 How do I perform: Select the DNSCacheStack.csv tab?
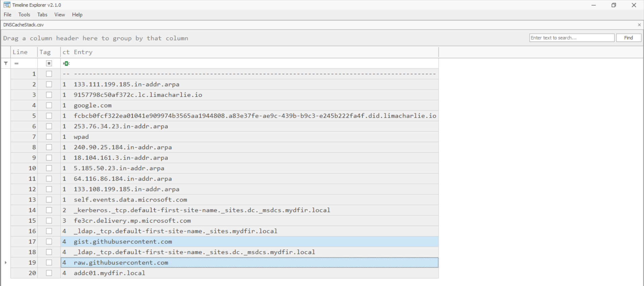pos(23,25)
